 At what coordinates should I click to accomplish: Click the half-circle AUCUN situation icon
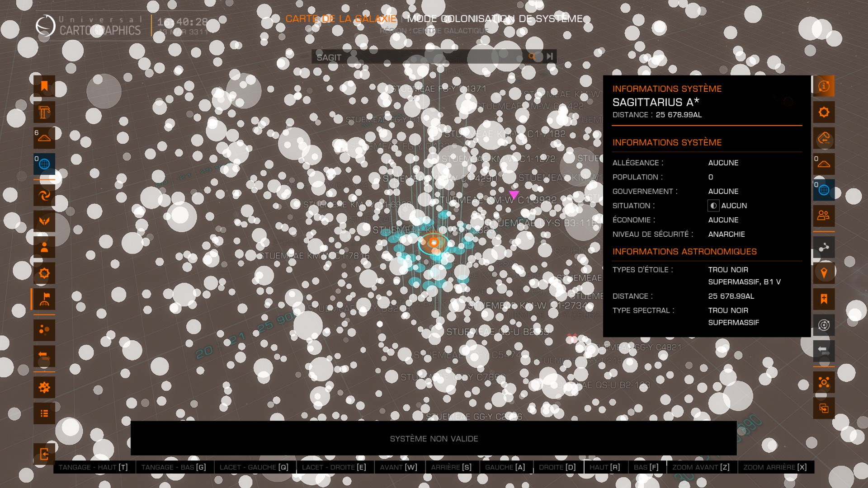coord(713,206)
